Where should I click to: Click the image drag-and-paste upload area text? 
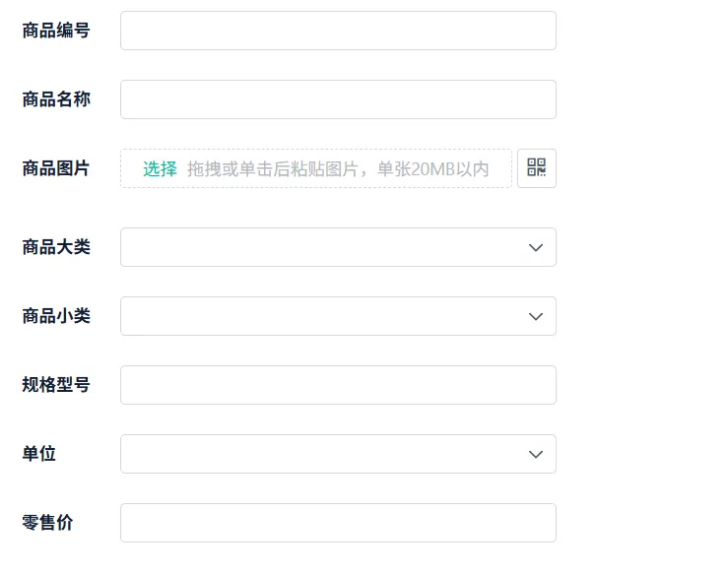point(338,168)
